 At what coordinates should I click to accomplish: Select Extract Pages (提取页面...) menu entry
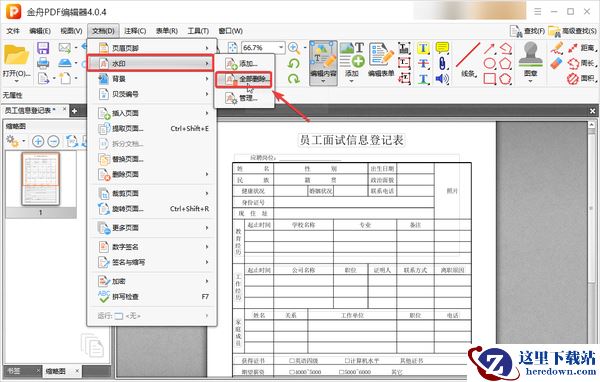152,129
